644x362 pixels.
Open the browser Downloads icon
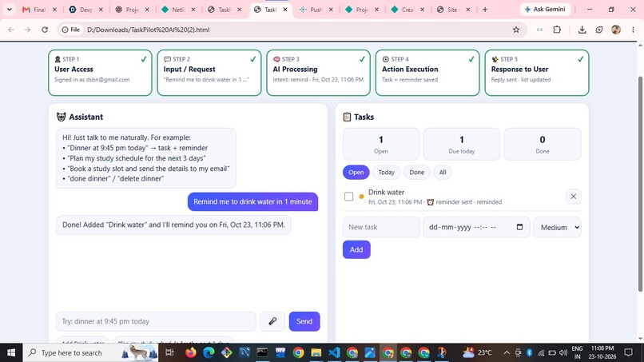tap(582, 30)
